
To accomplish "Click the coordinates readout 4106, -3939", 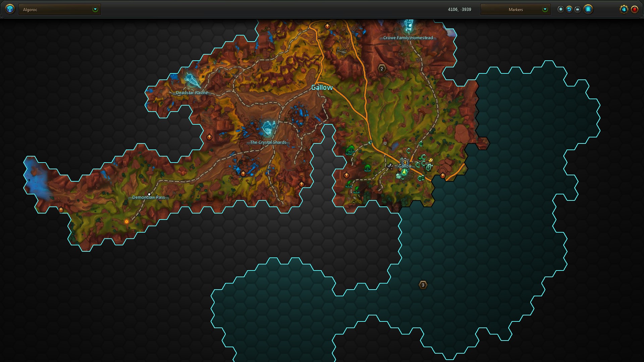I will (460, 9).
